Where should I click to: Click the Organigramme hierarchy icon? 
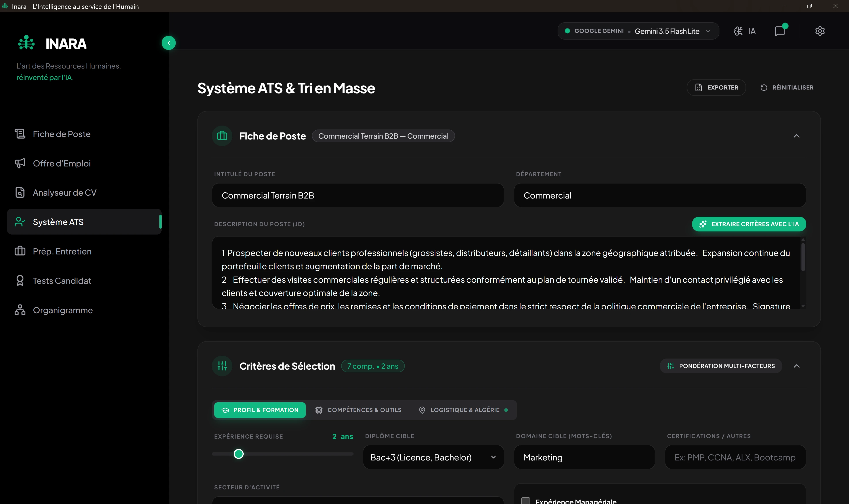(x=20, y=310)
